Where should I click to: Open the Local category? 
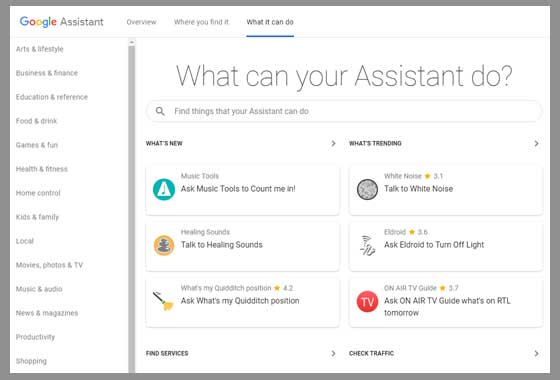point(25,241)
